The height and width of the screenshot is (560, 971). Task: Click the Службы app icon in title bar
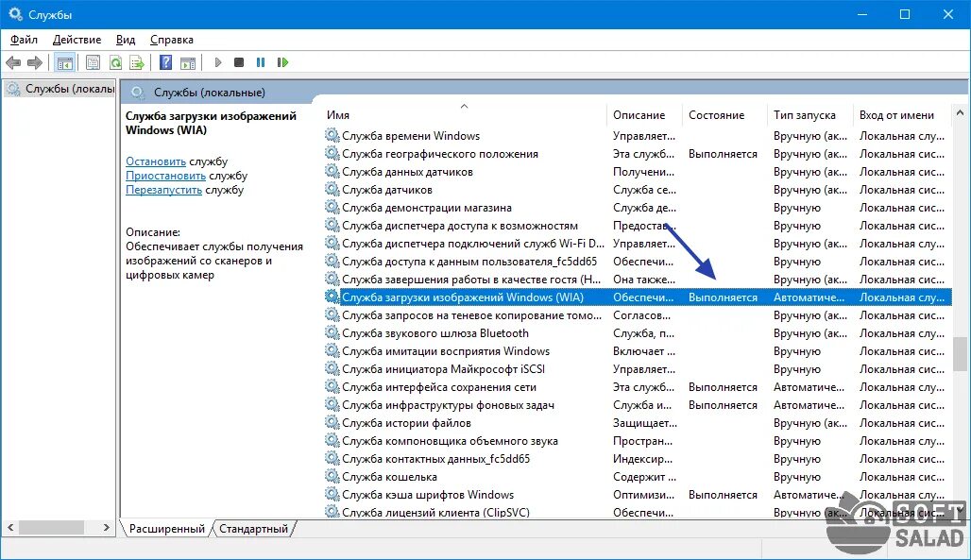coord(15,13)
